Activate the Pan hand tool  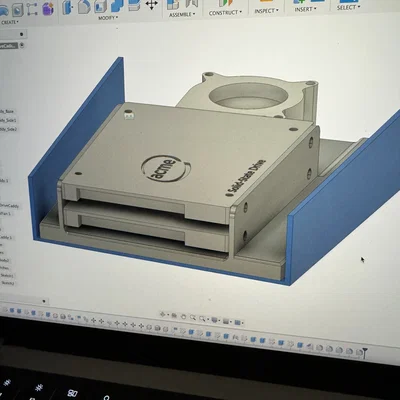coord(183,316)
